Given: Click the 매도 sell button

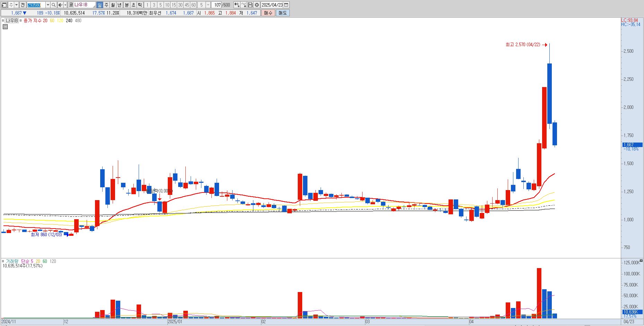Looking at the screenshot, I should (x=283, y=13).
